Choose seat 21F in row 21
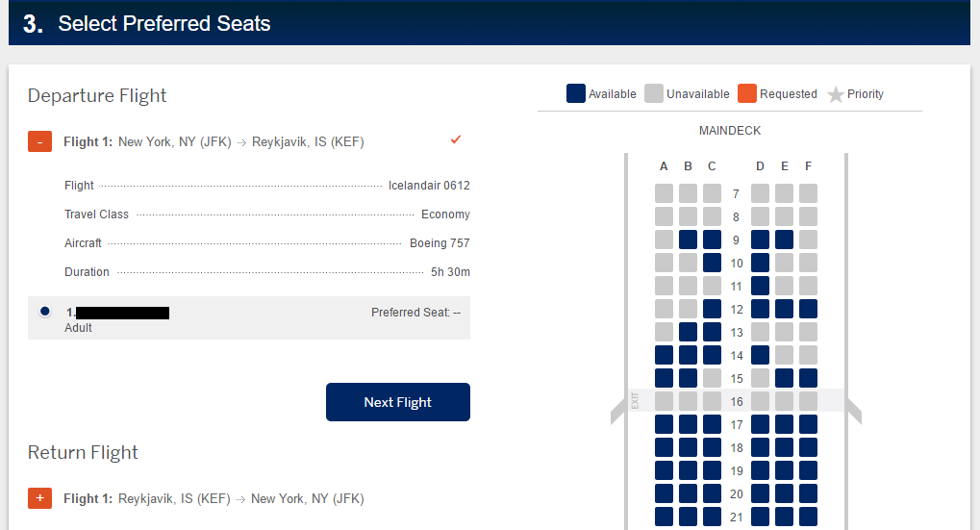980x530 pixels. coord(808,517)
